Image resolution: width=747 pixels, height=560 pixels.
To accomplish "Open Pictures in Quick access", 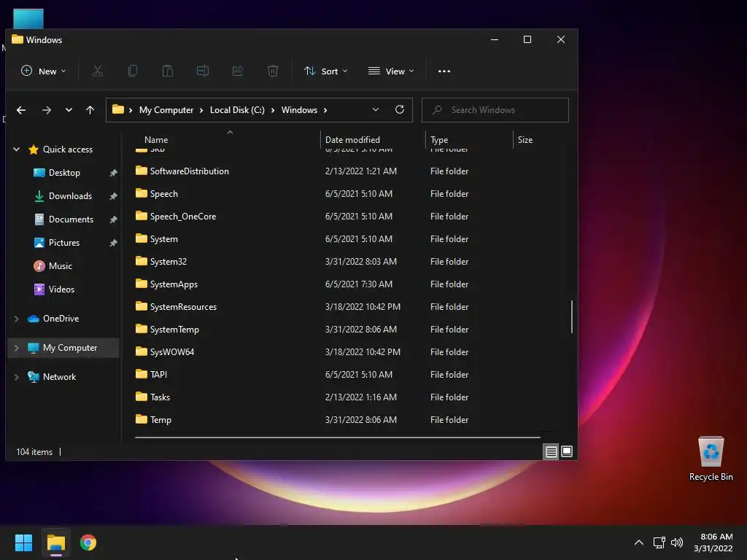I will click(64, 242).
